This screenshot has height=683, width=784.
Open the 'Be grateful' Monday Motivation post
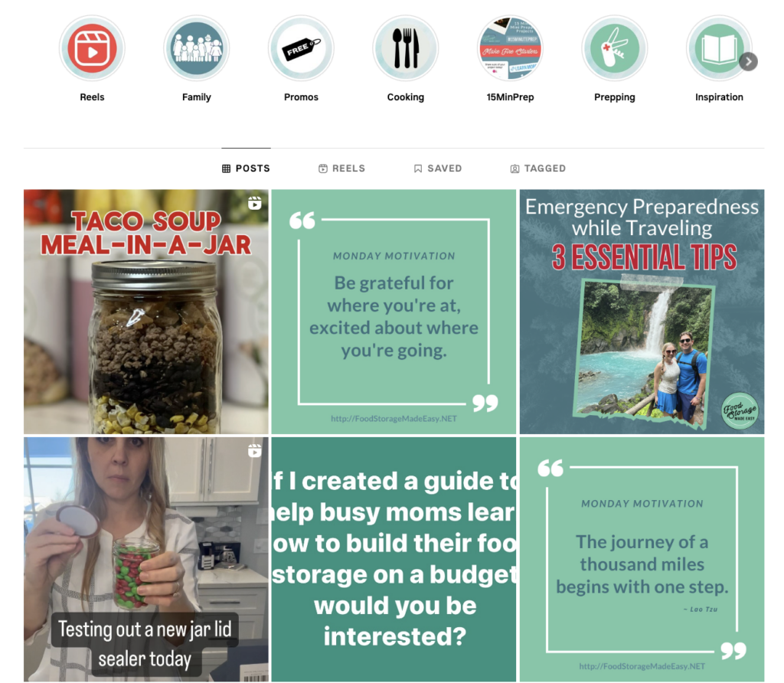pos(394,312)
